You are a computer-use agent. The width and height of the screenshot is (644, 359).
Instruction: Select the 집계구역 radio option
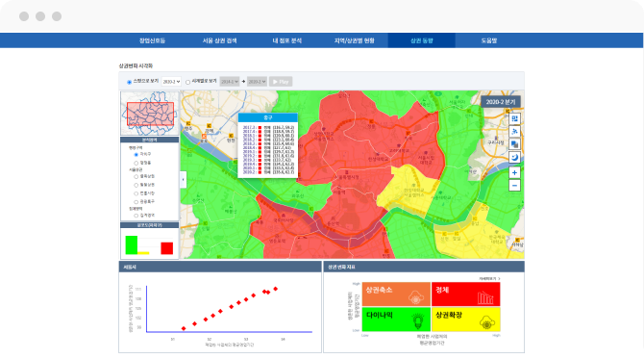tap(136, 216)
